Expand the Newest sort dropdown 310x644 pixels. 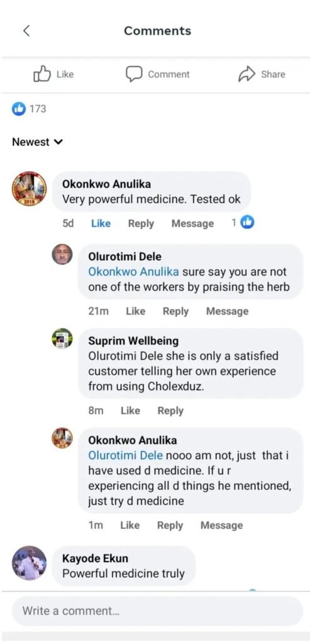coord(37,142)
